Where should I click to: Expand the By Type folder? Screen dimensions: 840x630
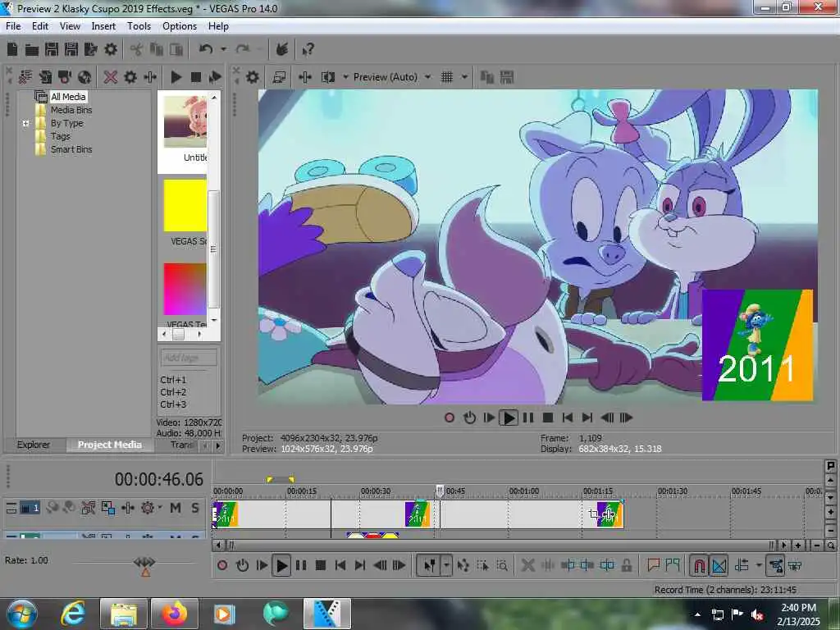(x=25, y=123)
